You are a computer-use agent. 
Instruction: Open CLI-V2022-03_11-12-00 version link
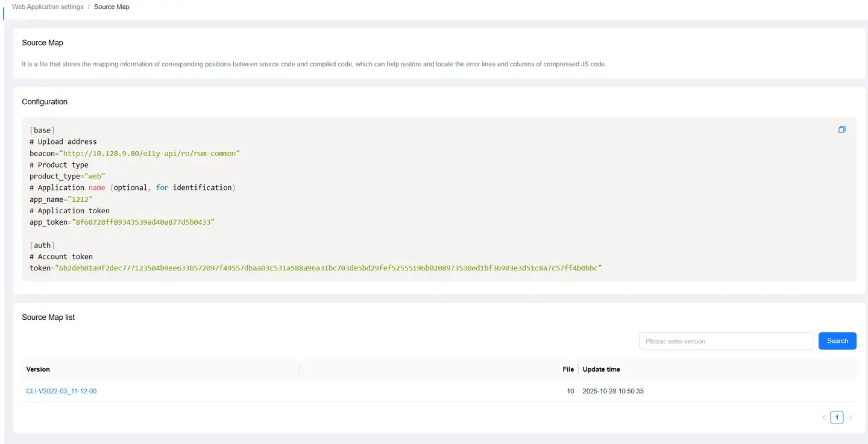(61, 392)
